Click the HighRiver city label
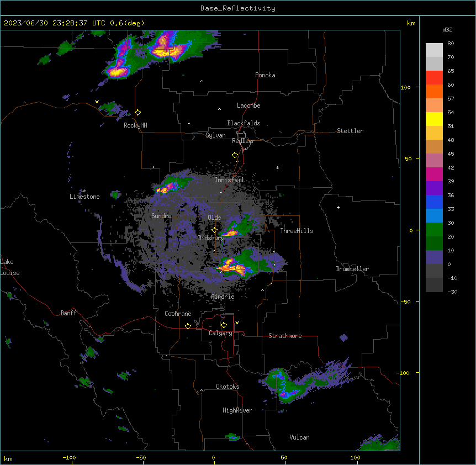Screen dimensions: 476x465 [x=237, y=410]
